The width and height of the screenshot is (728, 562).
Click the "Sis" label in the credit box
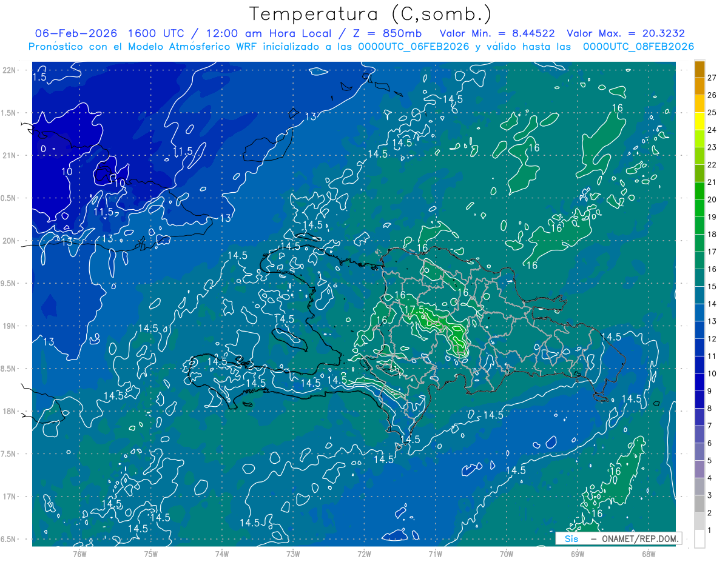click(x=571, y=538)
